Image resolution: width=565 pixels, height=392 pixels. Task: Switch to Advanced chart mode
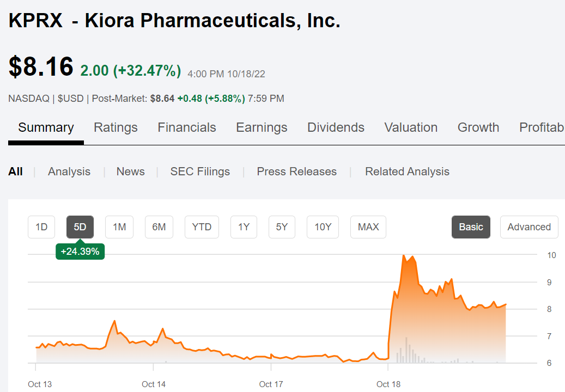click(x=529, y=227)
